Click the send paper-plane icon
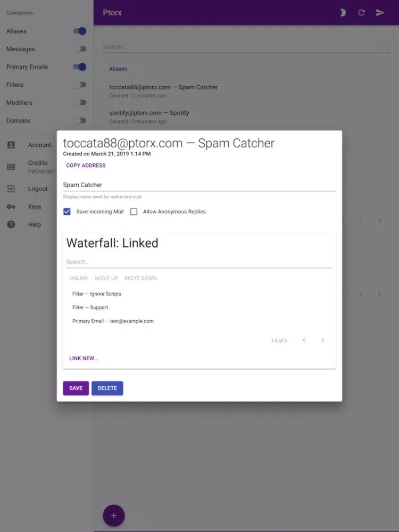 [380, 13]
